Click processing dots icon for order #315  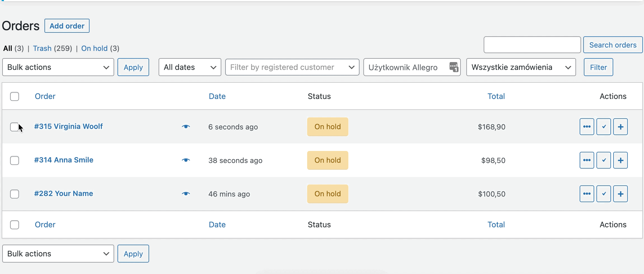[587, 127]
